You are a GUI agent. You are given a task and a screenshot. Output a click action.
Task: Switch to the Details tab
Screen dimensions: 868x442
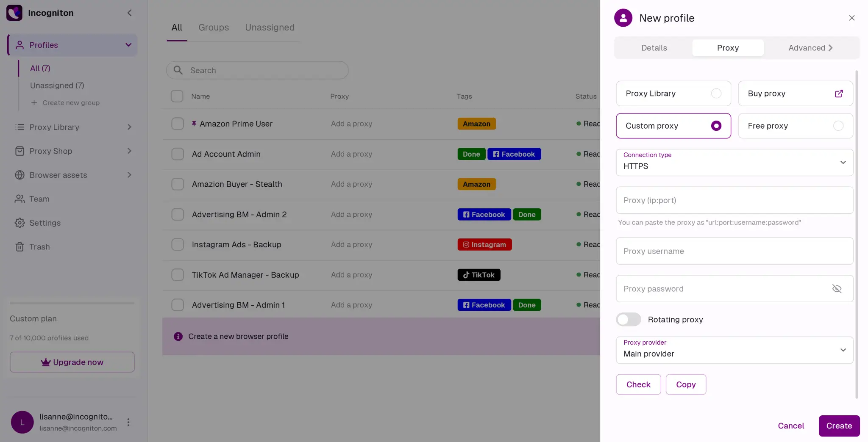coord(654,48)
